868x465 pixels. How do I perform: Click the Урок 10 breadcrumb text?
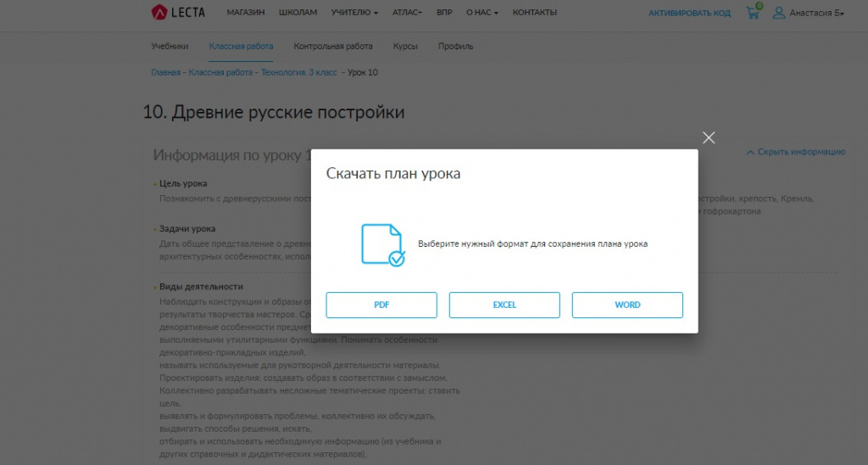[363, 73]
